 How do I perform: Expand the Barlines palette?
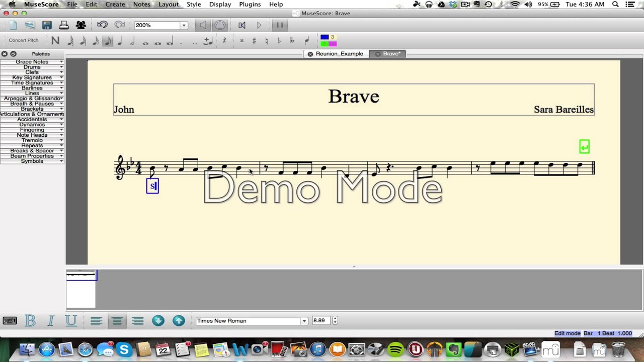click(x=32, y=88)
